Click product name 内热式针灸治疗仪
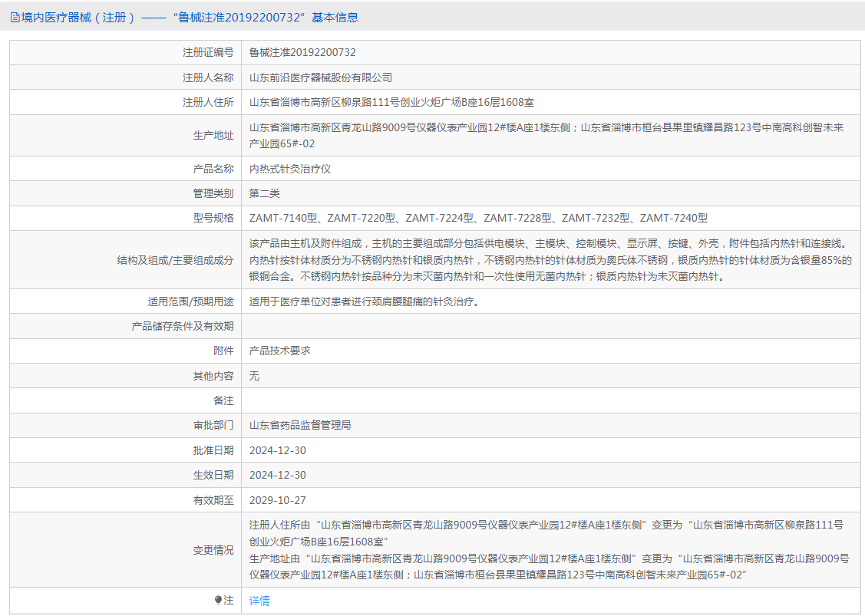 point(290,169)
